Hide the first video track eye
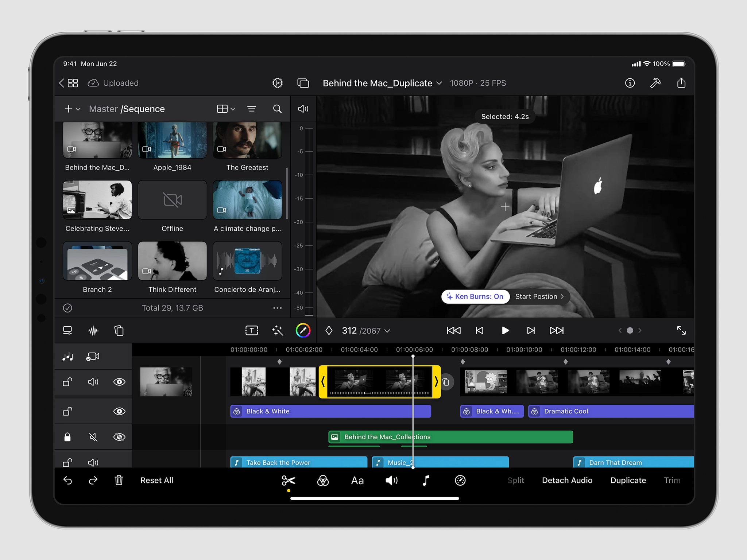Viewport: 747px width, 560px height. pos(119,382)
